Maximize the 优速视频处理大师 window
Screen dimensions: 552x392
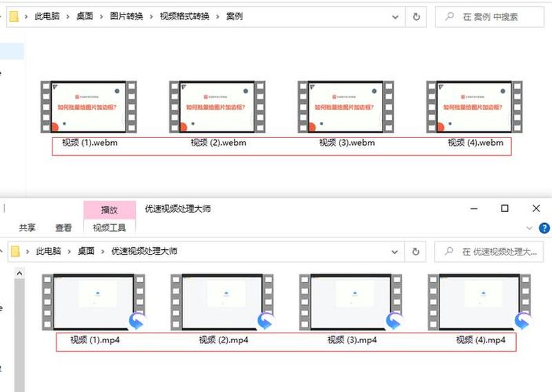[504, 208]
